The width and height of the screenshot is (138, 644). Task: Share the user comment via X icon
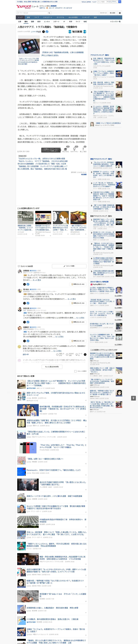(85, 355)
